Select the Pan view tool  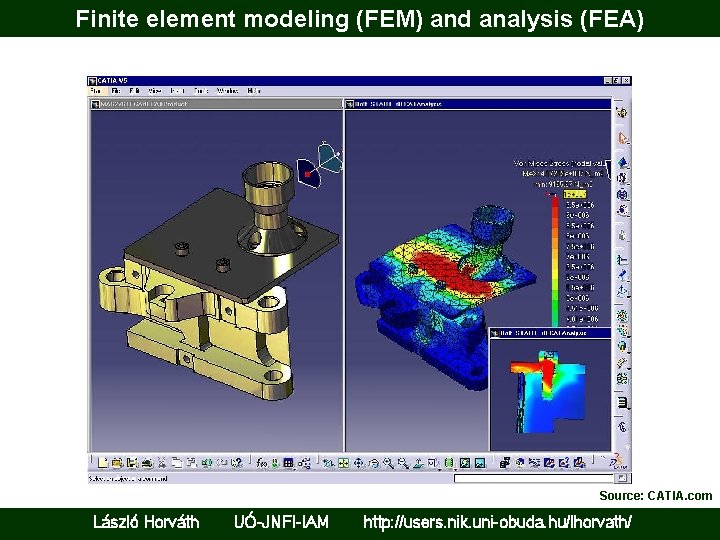coord(359,463)
